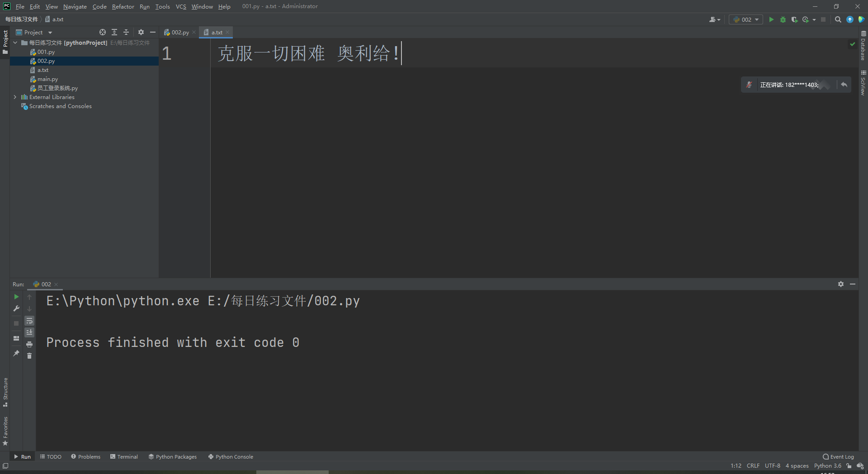The height and width of the screenshot is (474, 868).
Task: Click the IDE settings icon at the status bar's right end
Action: pyautogui.click(x=860, y=466)
